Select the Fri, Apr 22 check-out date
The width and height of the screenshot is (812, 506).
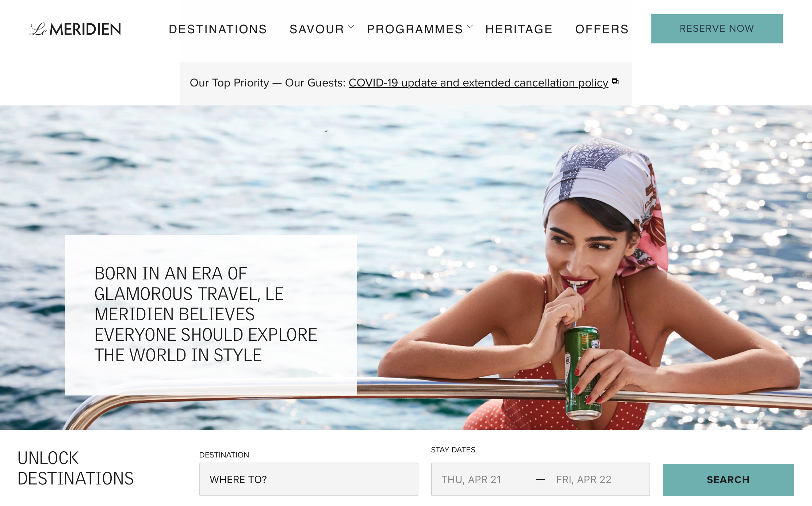tap(584, 479)
